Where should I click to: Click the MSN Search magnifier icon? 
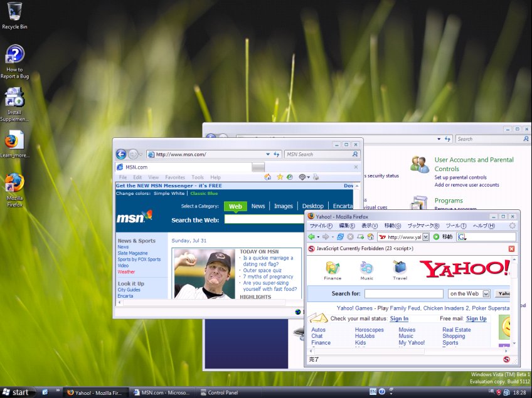click(x=355, y=154)
